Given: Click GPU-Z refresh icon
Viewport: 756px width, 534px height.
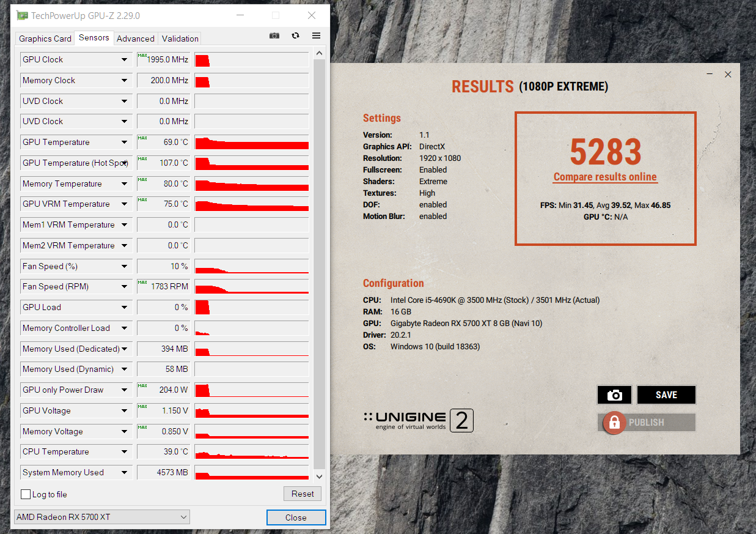Looking at the screenshot, I should [x=296, y=36].
